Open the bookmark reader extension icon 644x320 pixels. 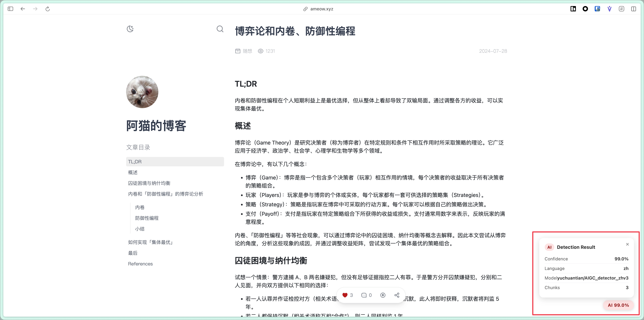573,9
